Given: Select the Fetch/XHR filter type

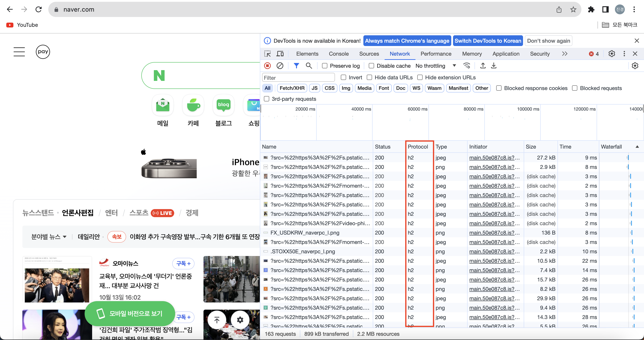Looking at the screenshot, I should 292,88.
